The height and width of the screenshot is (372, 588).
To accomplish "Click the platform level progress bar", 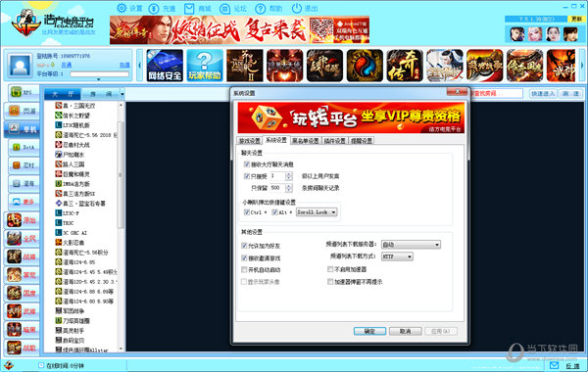I will pos(99,74).
